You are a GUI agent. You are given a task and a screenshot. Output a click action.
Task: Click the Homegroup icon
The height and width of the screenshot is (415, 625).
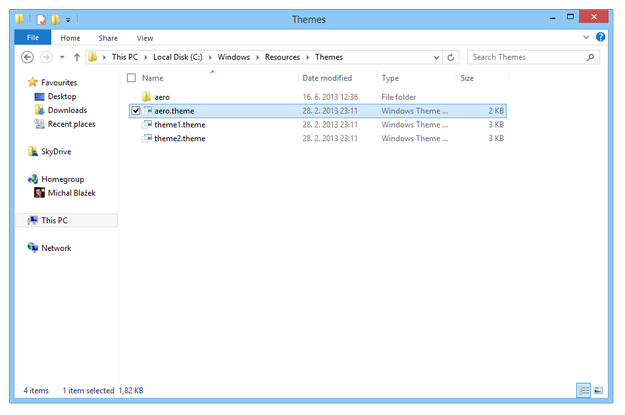[x=33, y=179]
